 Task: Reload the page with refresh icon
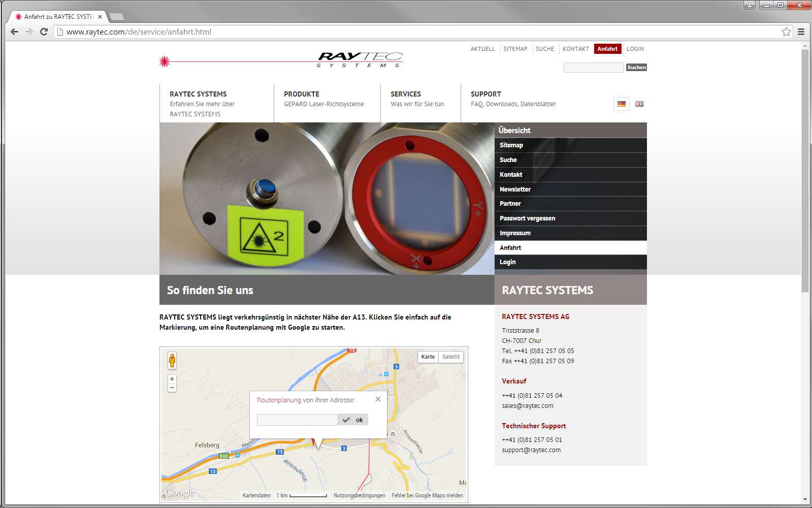pyautogui.click(x=44, y=31)
